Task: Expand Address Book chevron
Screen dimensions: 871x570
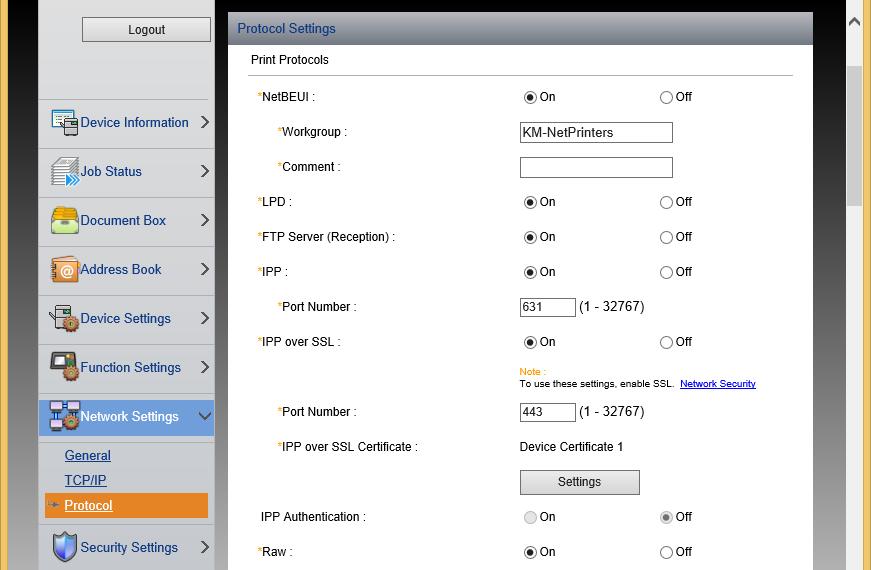Action: pyautogui.click(x=204, y=269)
